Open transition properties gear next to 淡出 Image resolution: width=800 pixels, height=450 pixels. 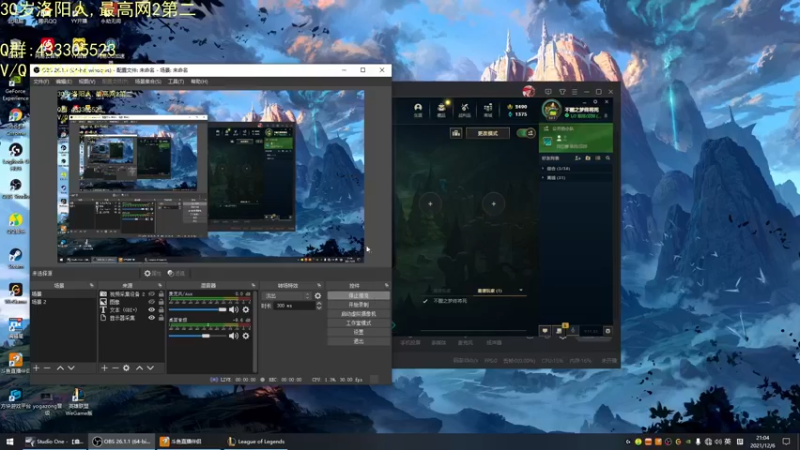point(318,296)
